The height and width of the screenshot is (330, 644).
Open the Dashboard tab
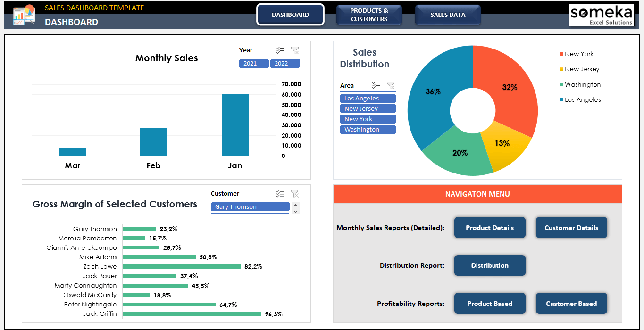point(291,15)
